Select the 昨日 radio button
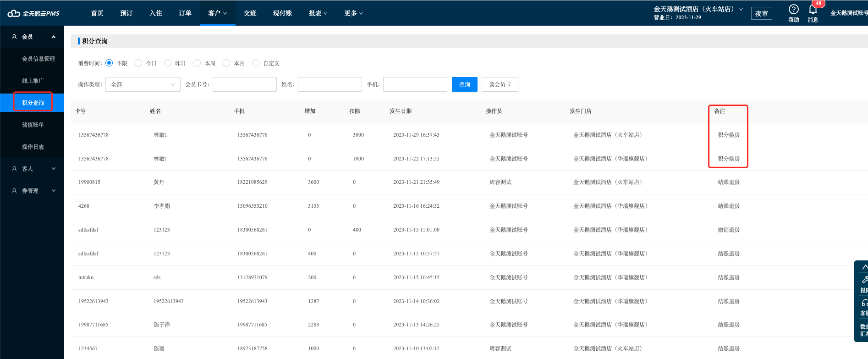Viewport: 868px width, 359px height. (x=168, y=63)
